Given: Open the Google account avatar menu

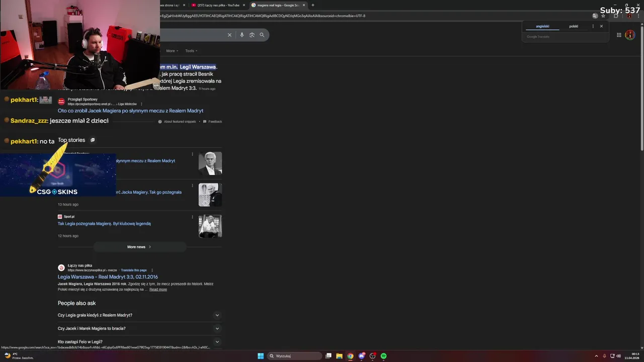Looking at the screenshot, I should pos(630,35).
